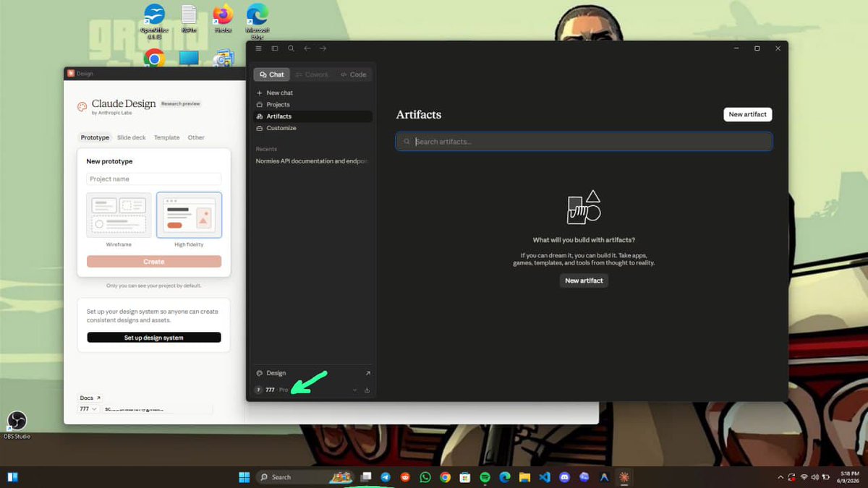Select Artifacts in the sidebar
The image size is (868, 488).
tap(313, 116)
